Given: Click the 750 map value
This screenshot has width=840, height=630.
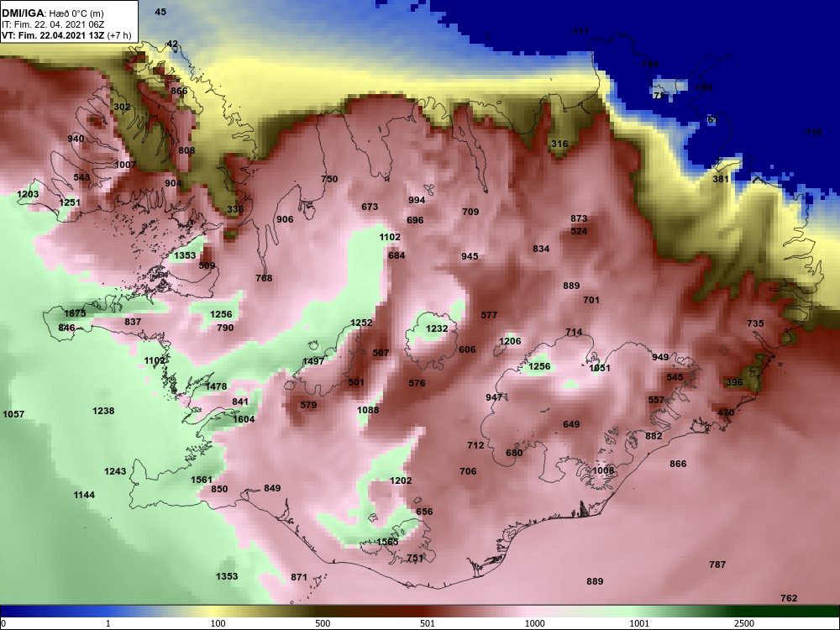Looking at the screenshot, I should [x=329, y=179].
